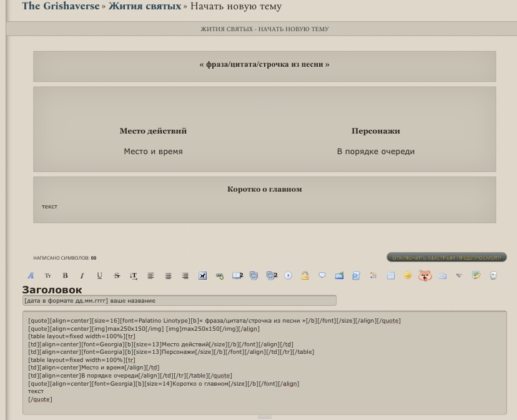Apply italic formatting from toolbar
The width and height of the screenshot is (517, 420).
(82, 276)
